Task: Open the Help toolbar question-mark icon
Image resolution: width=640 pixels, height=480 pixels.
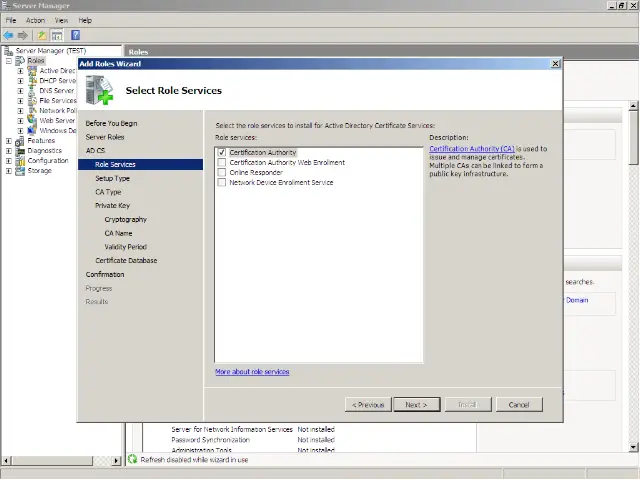Action: [x=76, y=35]
